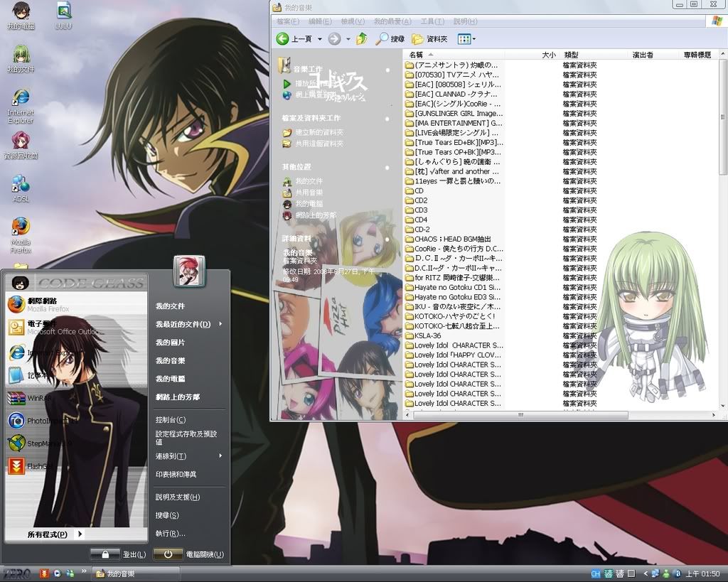
Task: Open the 搜尋 search pane
Action: (x=390, y=39)
